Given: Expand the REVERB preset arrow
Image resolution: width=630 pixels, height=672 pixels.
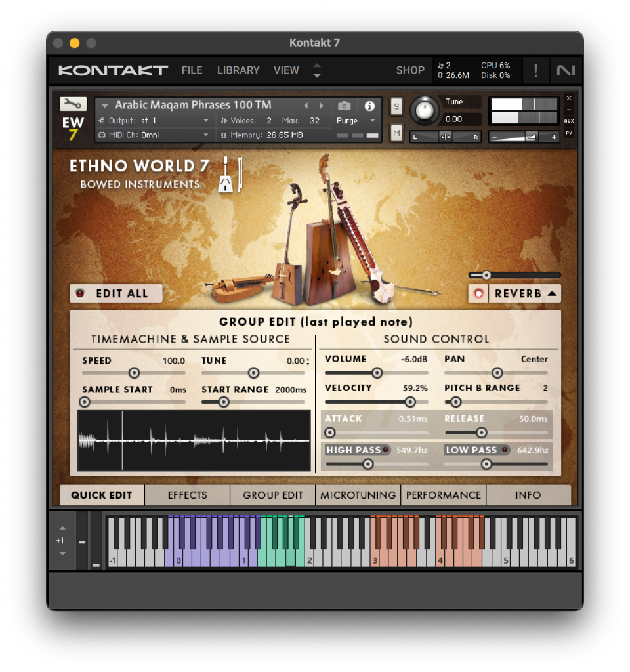Looking at the screenshot, I should click(552, 293).
